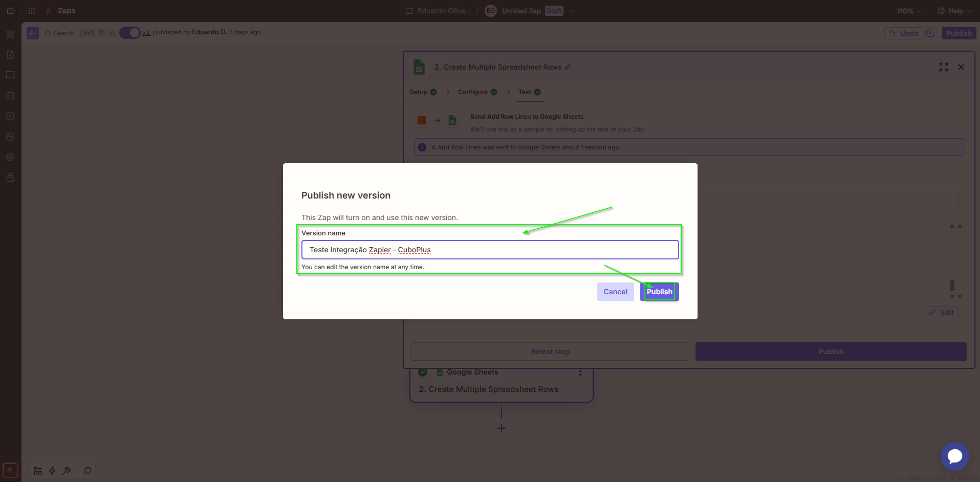980x482 pixels.
Task: Click the results panel scrollbar thumb
Action: click(952, 285)
